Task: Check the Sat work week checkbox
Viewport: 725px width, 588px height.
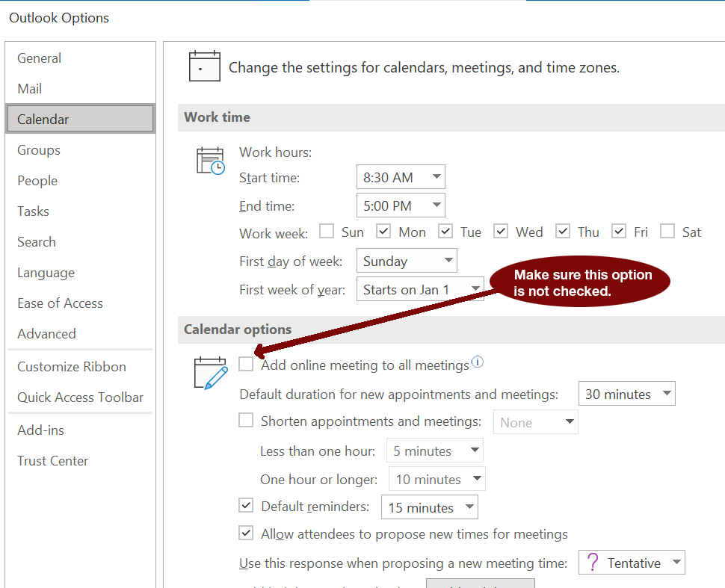Action: (x=667, y=231)
